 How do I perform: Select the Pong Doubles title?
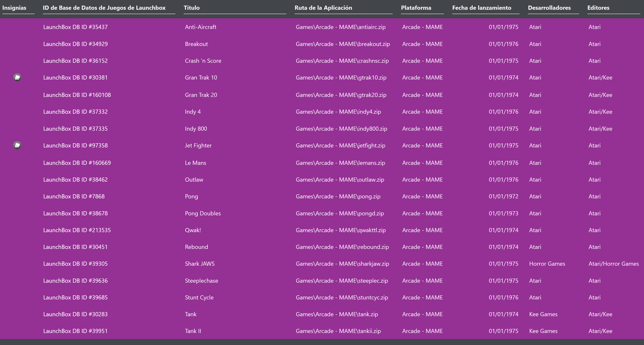click(x=203, y=214)
